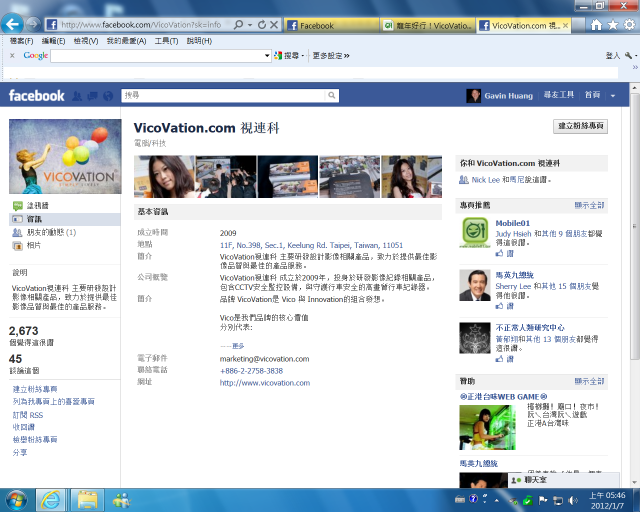Open the address bar search dropdown arrow

(250, 25)
